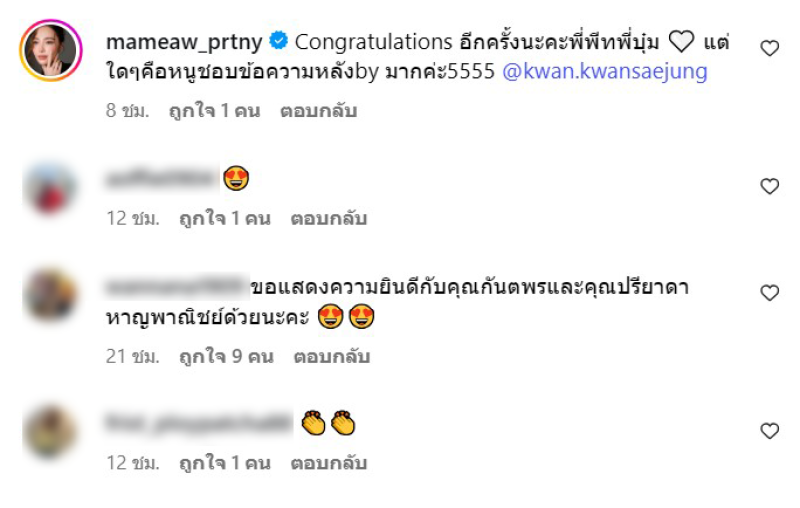800x508 pixels.
Task: Like the single heart-eyes emoji comment
Action: 769,186
